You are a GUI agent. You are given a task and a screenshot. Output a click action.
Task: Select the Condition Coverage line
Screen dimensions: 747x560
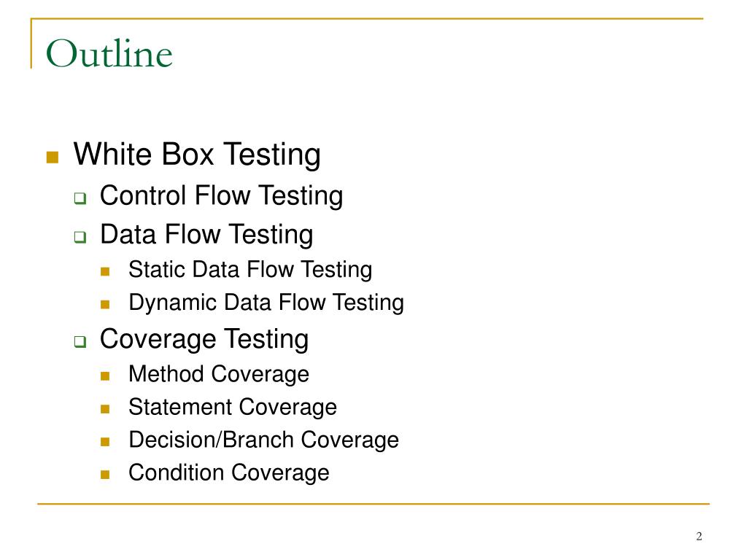(x=229, y=473)
